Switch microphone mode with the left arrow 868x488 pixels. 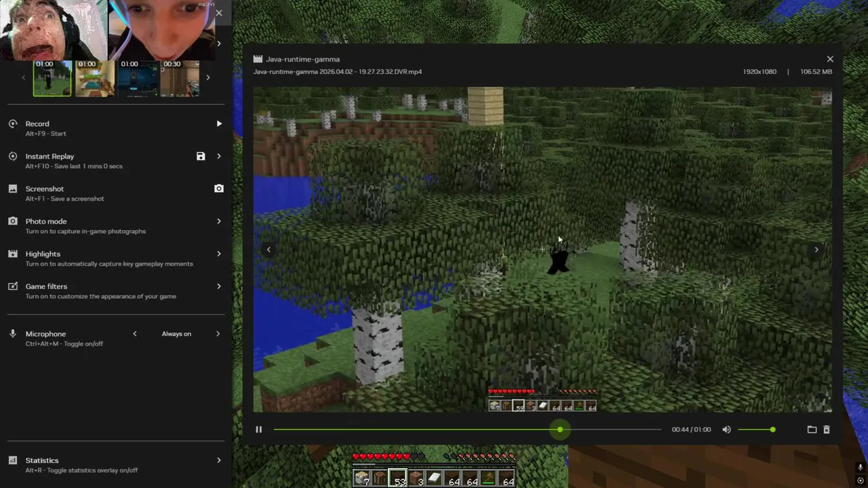pyautogui.click(x=135, y=334)
